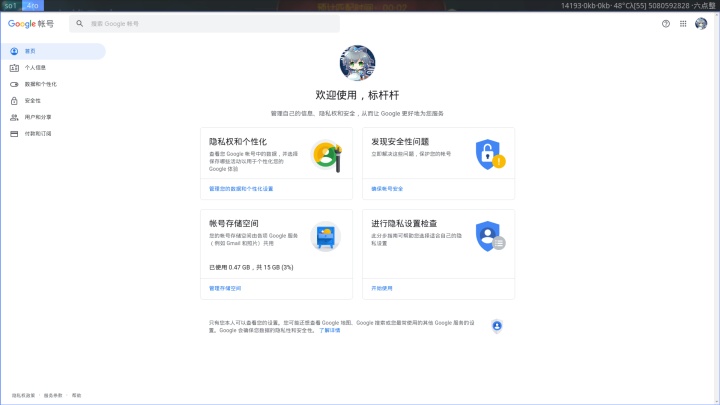Click the magnifier icon in search bar

click(80, 23)
